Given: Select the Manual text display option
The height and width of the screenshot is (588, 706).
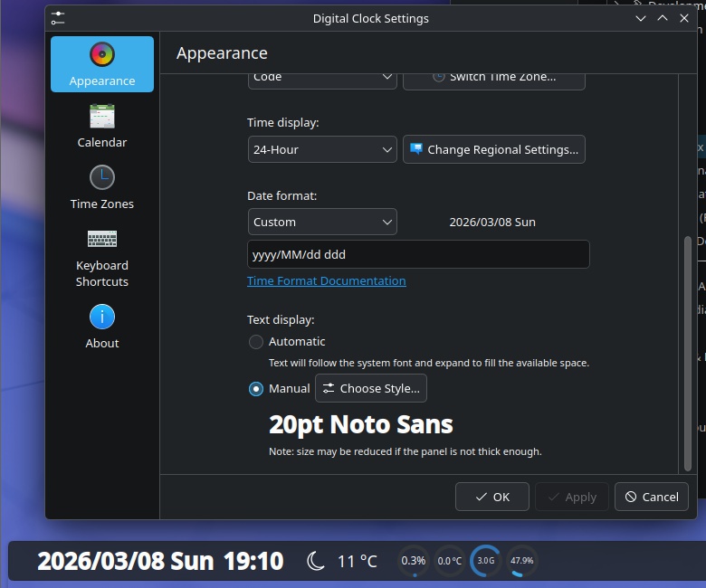Looking at the screenshot, I should pos(257,389).
